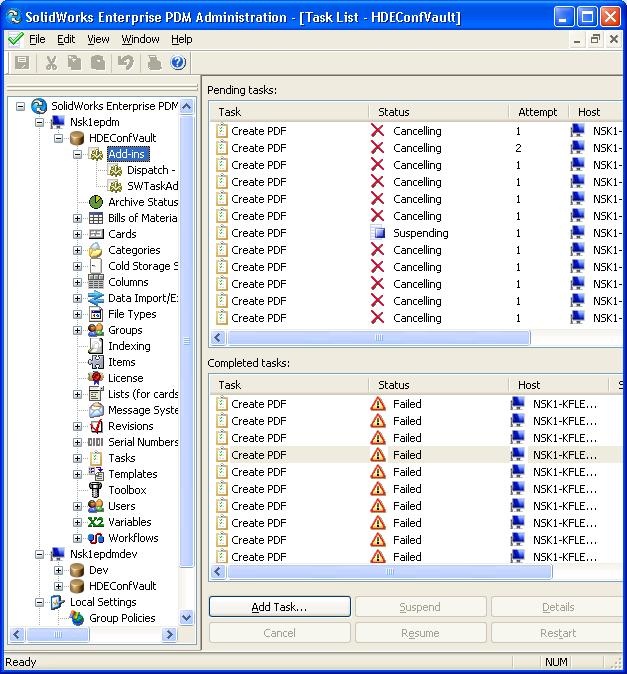Click the Copy toolbar icon
Screen dimensions: 627x674
pos(74,63)
